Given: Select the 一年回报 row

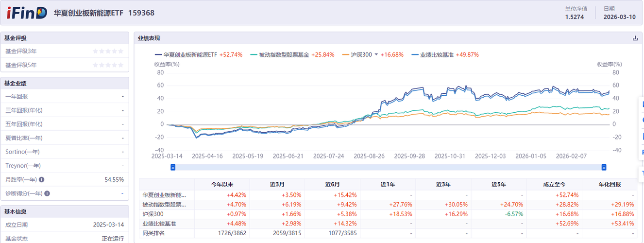Looking at the screenshot, I should [x=65, y=96].
